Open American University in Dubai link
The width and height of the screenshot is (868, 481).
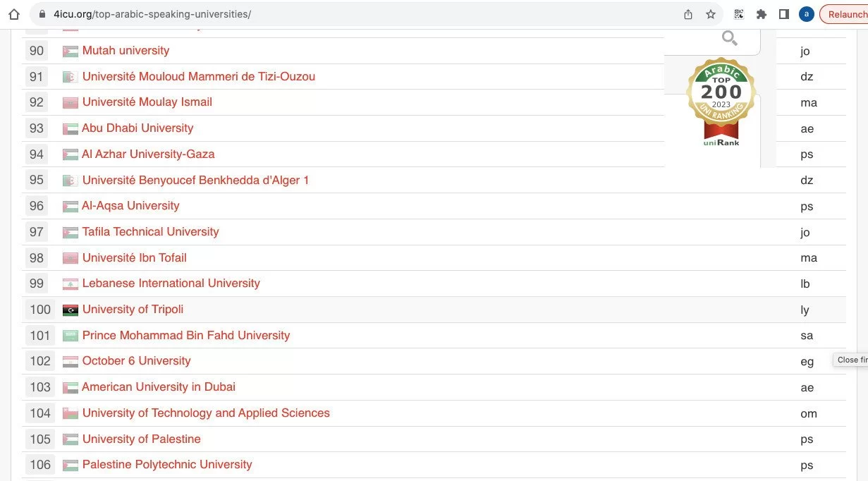pyautogui.click(x=159, y=387)
